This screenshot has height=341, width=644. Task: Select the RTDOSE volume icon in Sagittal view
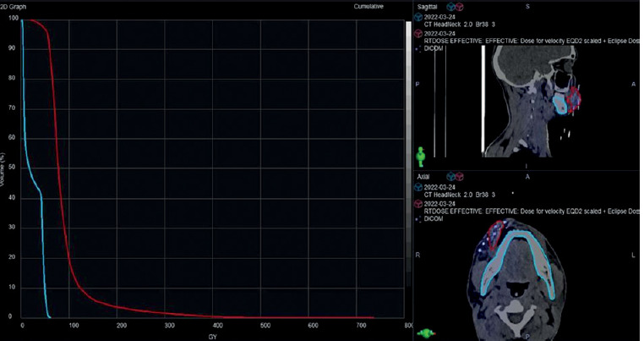(x=418, y=36)
